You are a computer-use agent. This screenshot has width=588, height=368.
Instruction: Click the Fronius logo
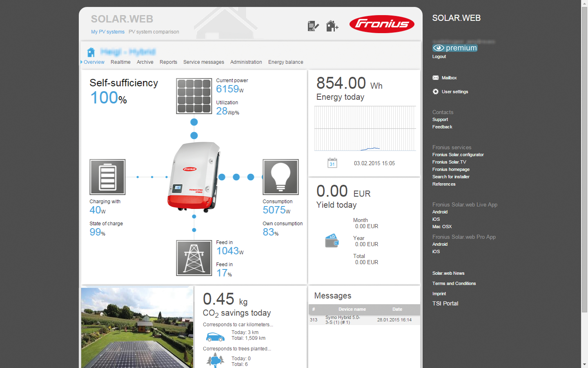pyautogui.click(x=382, y=25)
